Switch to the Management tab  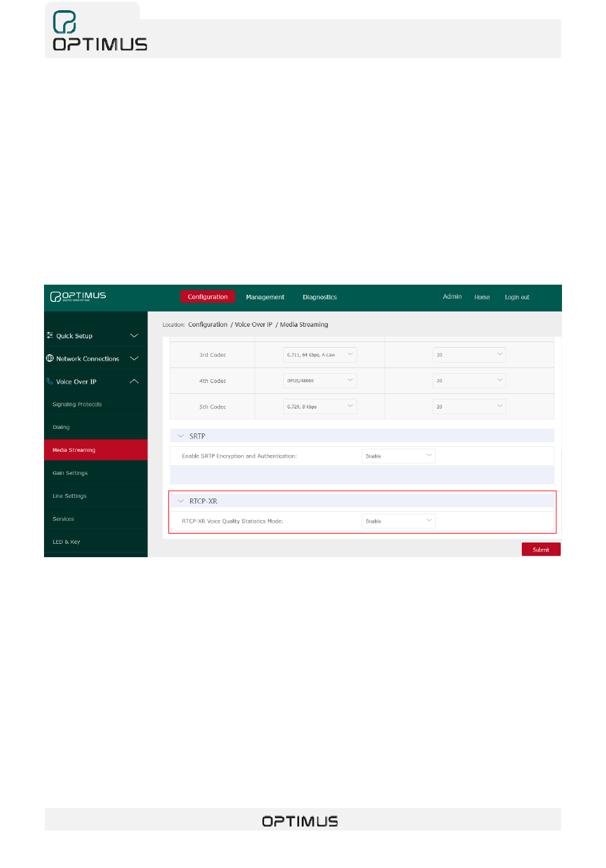click(x=265, y=297)
